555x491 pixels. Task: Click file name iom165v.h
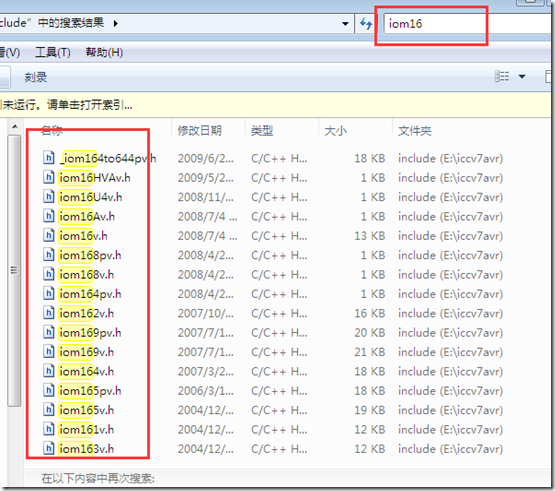click(87, 410)
